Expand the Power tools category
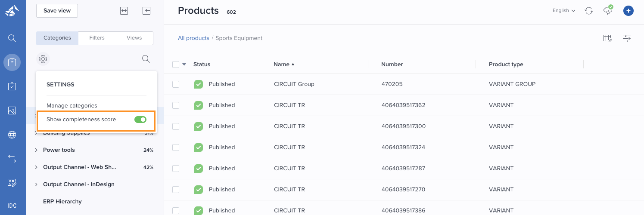Screen dimensions: 644x215 [36, 150]
